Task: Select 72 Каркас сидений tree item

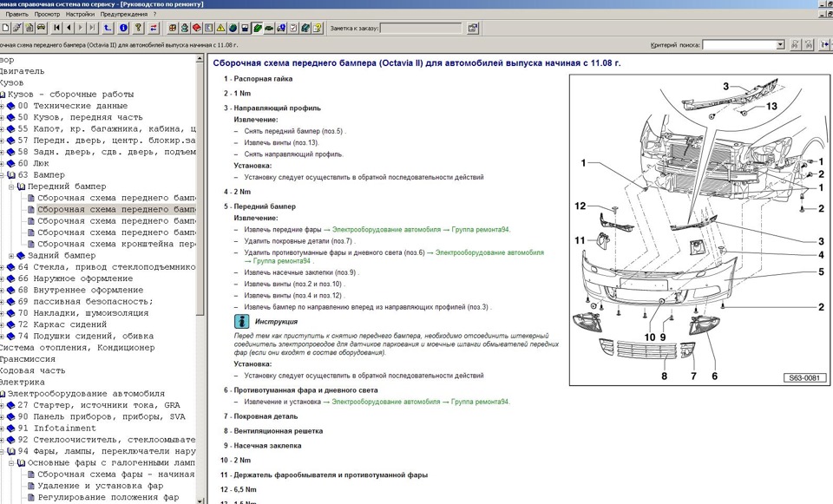Action: pos(62,324)
